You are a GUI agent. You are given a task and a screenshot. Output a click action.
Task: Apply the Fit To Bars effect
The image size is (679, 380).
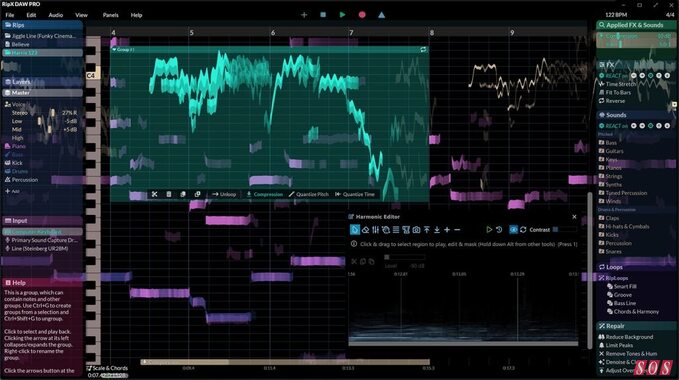615,93
